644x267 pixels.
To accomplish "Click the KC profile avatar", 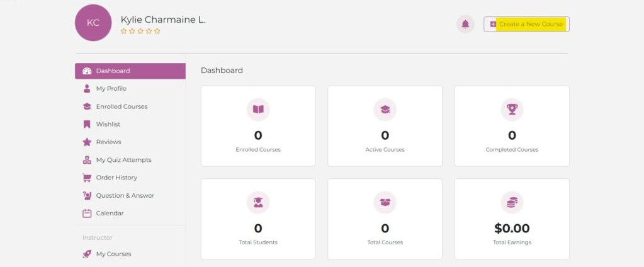I will point(93,23).
